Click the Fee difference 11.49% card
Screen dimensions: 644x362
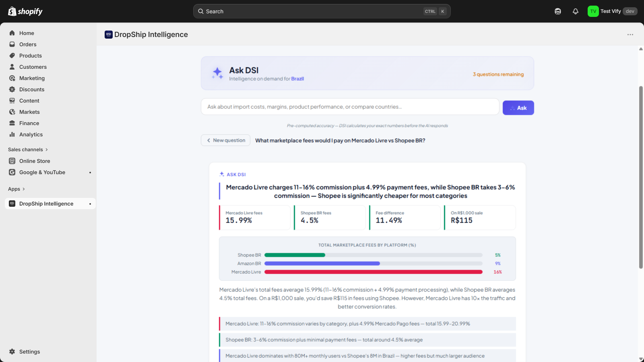coord(405,218)
